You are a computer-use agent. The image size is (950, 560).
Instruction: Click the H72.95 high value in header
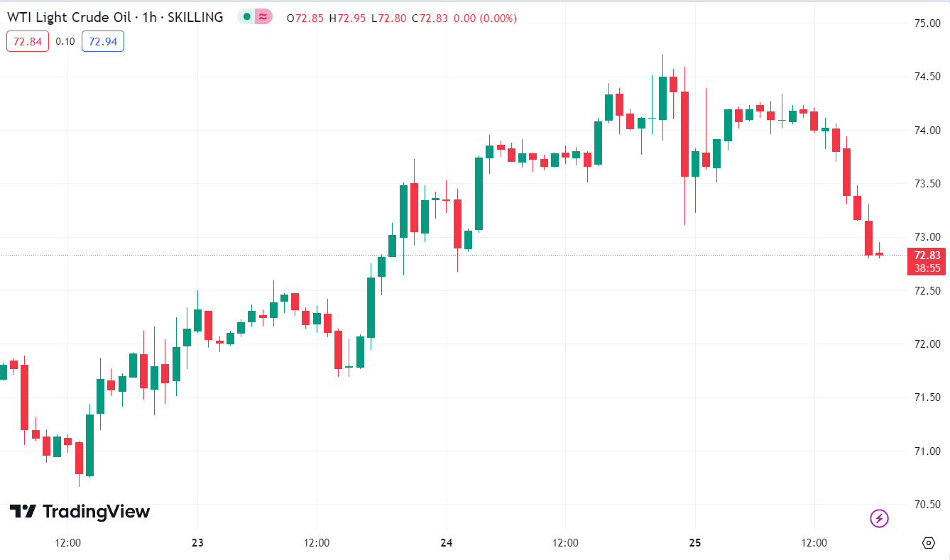pos(348,17)
